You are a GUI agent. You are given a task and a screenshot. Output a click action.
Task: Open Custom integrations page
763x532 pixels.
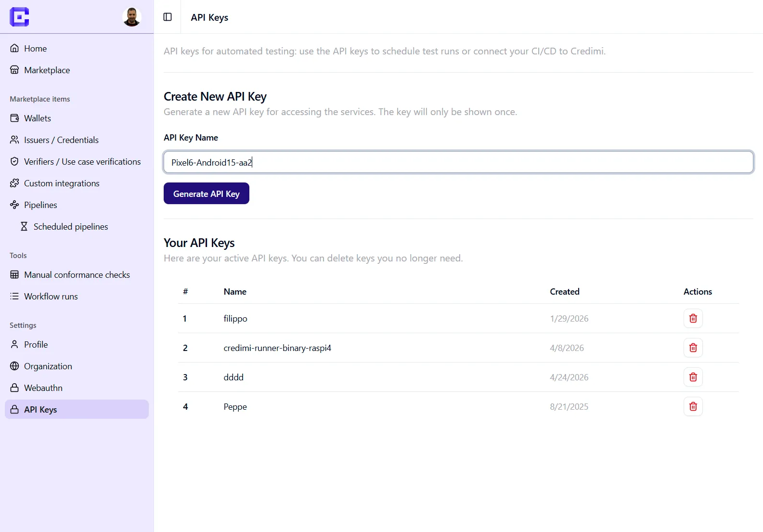coord(77,183)
